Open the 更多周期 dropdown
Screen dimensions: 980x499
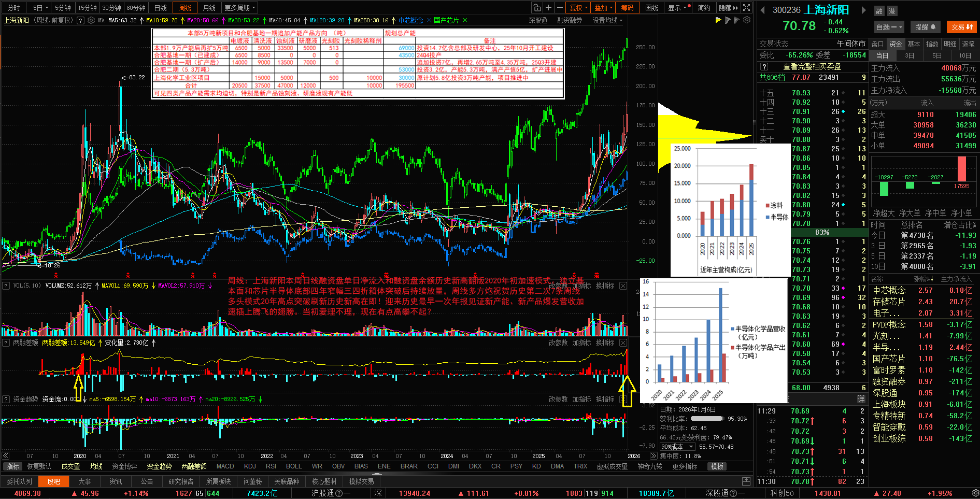pyautogui.click(x=240, y=8)
